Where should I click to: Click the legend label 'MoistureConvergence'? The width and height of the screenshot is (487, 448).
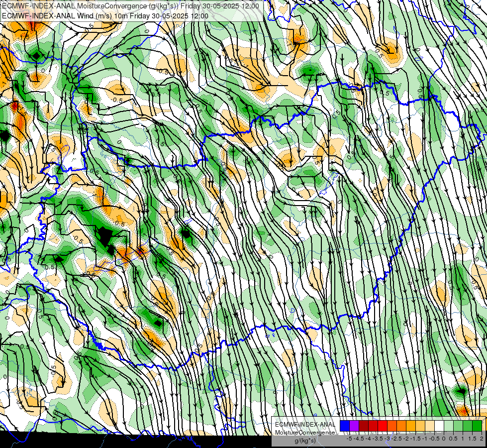(305, 433)
